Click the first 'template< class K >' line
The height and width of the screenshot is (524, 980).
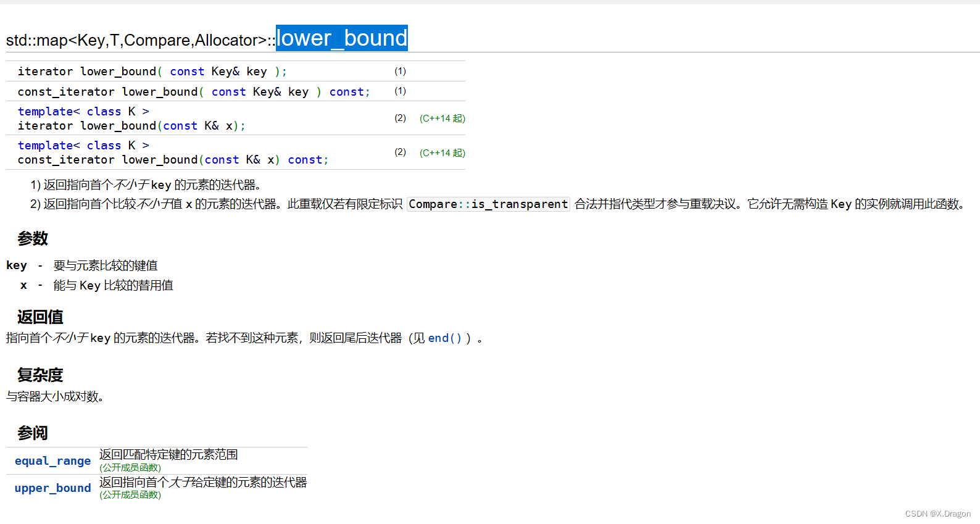coord(83,112)
